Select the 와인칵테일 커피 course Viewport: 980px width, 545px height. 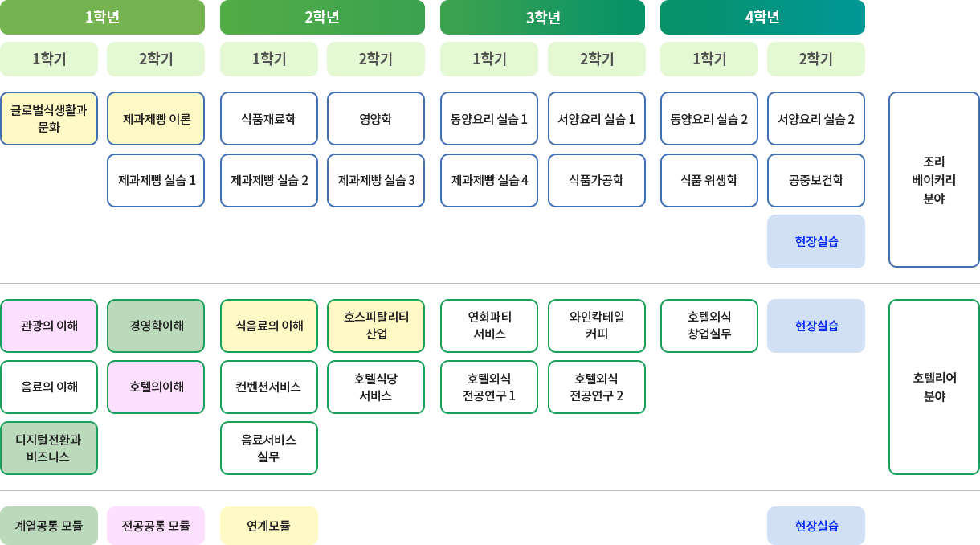(597, 326)
